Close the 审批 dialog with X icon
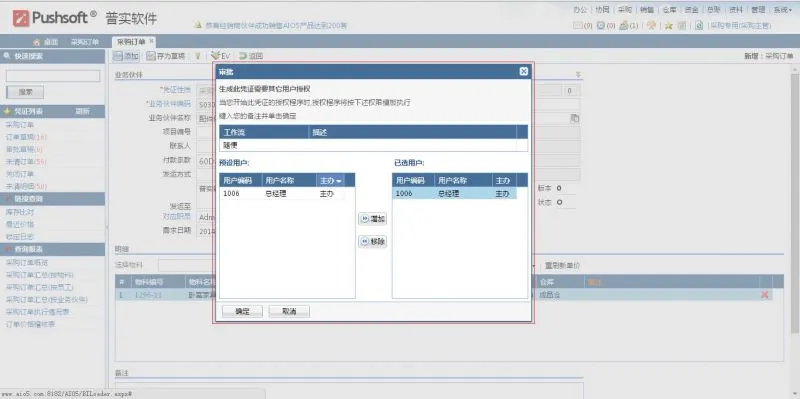 (x=523, y=71)
